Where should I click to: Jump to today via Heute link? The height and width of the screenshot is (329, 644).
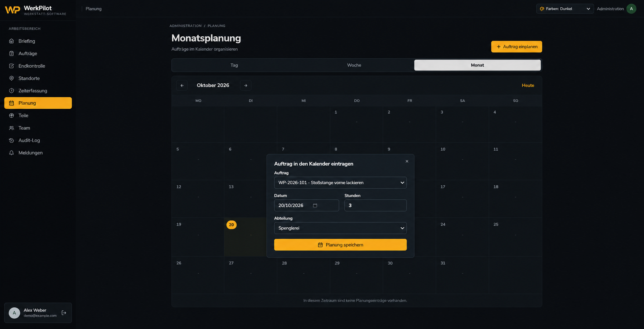click(x=528, y=86)
